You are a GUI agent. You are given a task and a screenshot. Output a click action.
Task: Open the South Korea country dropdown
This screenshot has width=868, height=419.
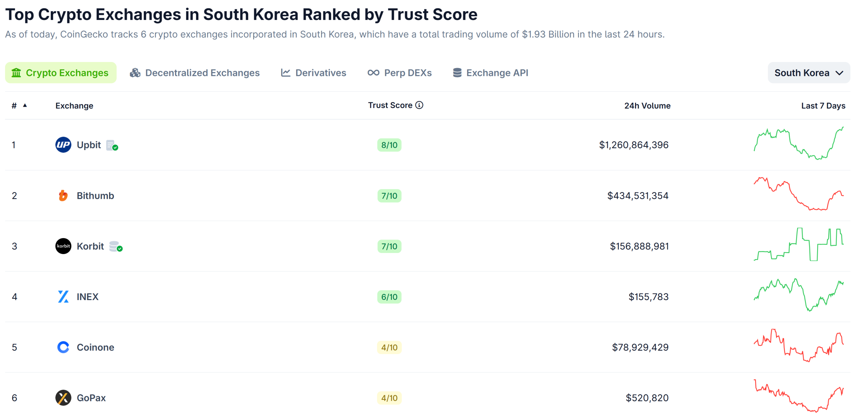click(809, 72)
